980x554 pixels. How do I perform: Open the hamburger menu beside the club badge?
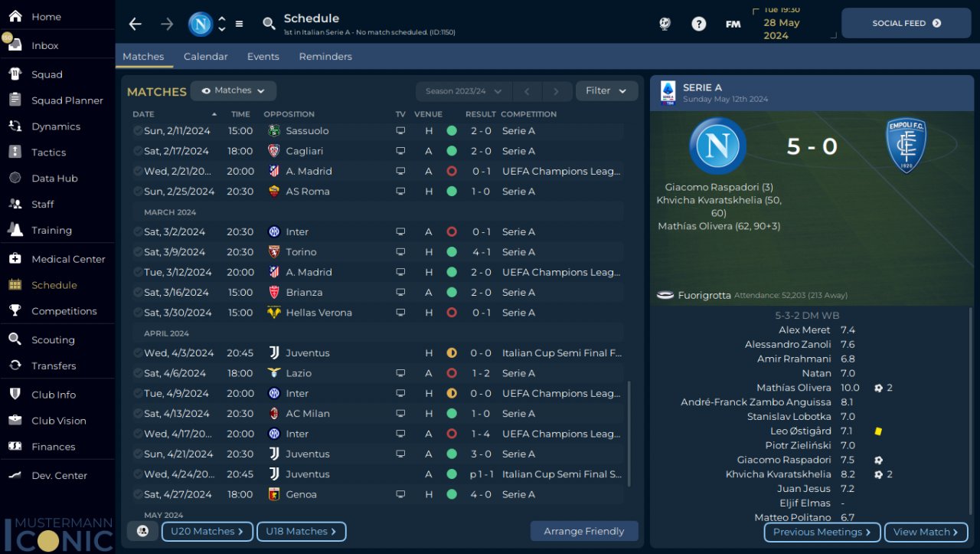click(x=239, y=24)
